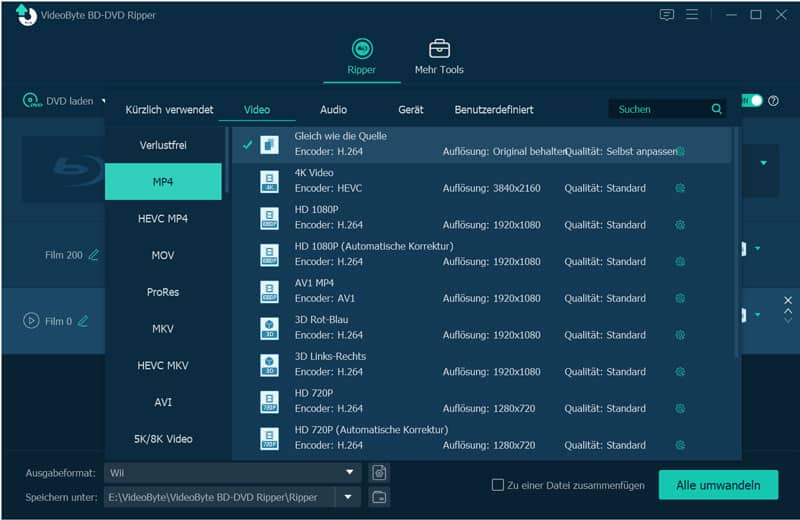Expand the Speichern unter path dropdown
The height and width of the screenshot is (520, 800).
(348, 497)
